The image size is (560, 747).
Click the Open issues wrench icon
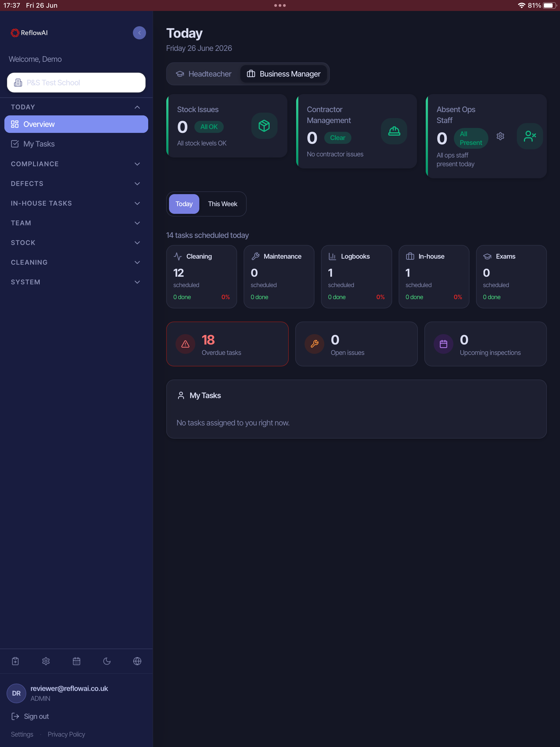[314, 344]
